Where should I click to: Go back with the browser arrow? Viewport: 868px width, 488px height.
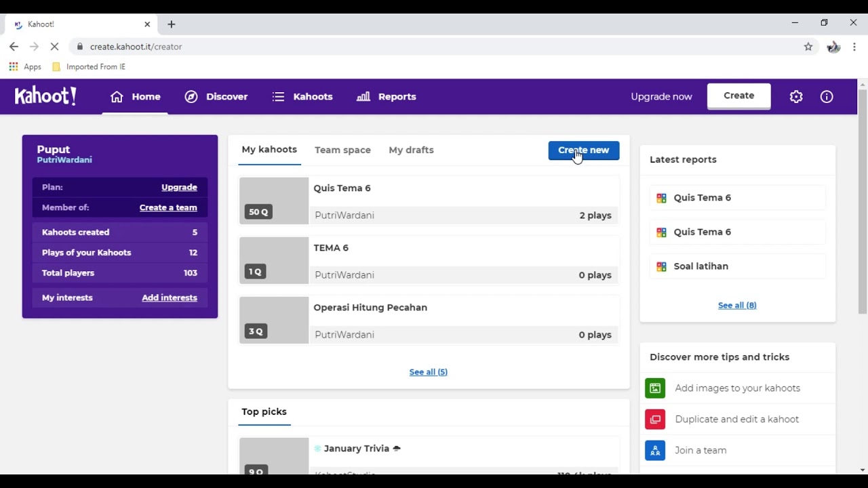[x=14, y=47]
